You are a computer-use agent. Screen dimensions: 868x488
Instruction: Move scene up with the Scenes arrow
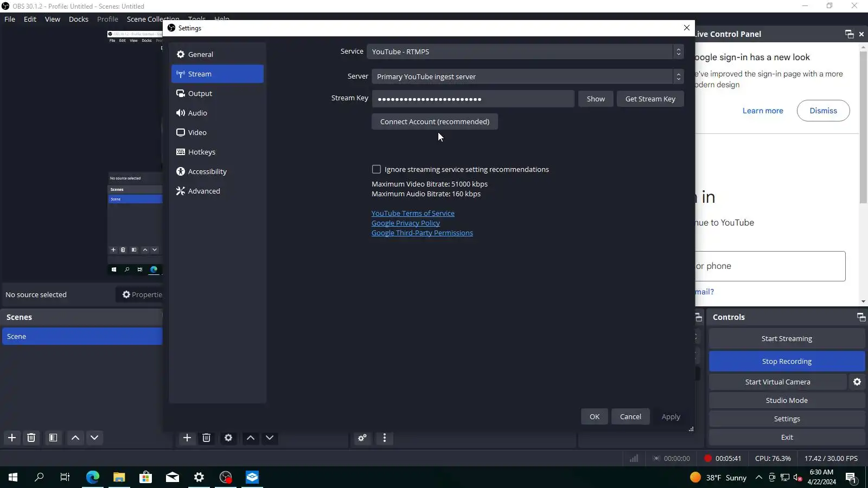click(75, 438)
